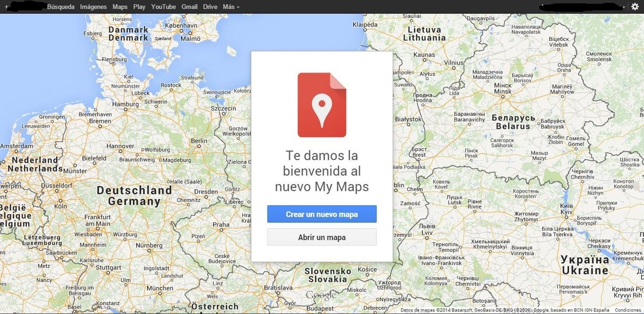The width and height of the screenshot is (644, 314).
Task: Click the Košice city label
Action: tap(367, 269)
